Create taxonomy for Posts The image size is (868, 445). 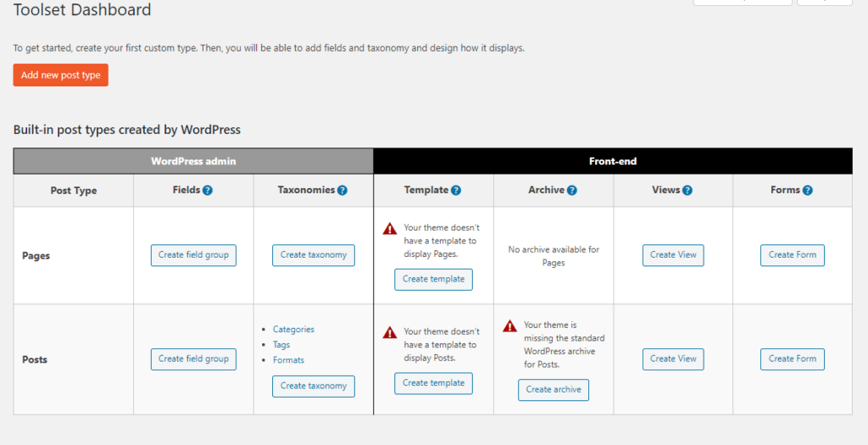(x=314, y=387)
